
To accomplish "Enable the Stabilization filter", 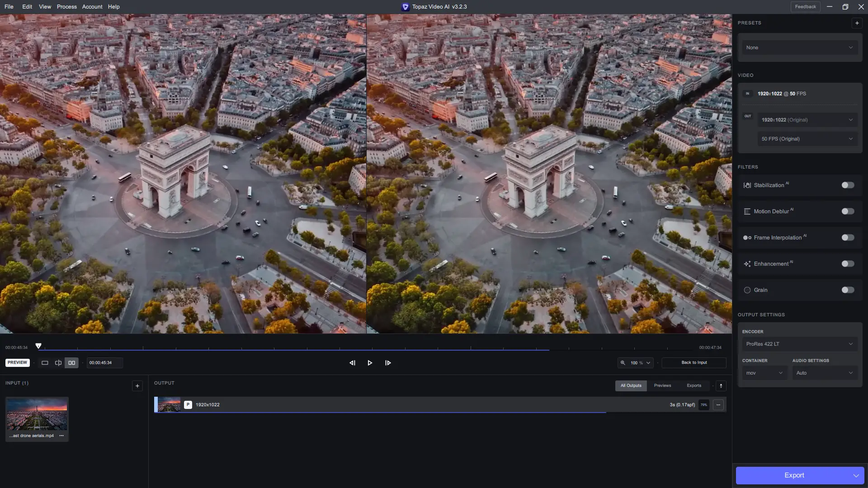I will coord(848,185).
